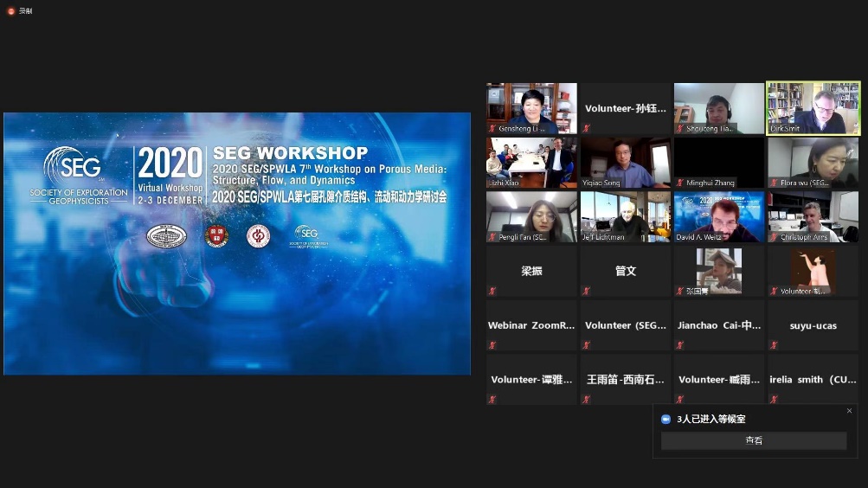Click the muted mic icon on Webinar ZoomR tile
The image size is (868, 488).
(492, 345)
